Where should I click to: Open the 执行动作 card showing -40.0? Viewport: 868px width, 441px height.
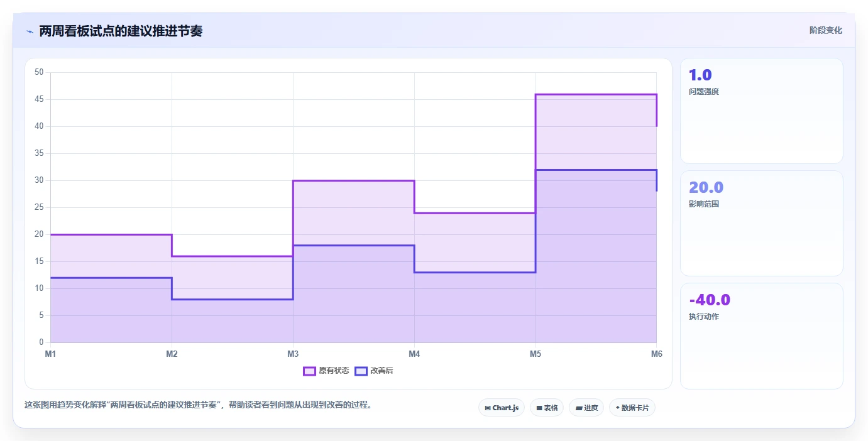(761, 336)
